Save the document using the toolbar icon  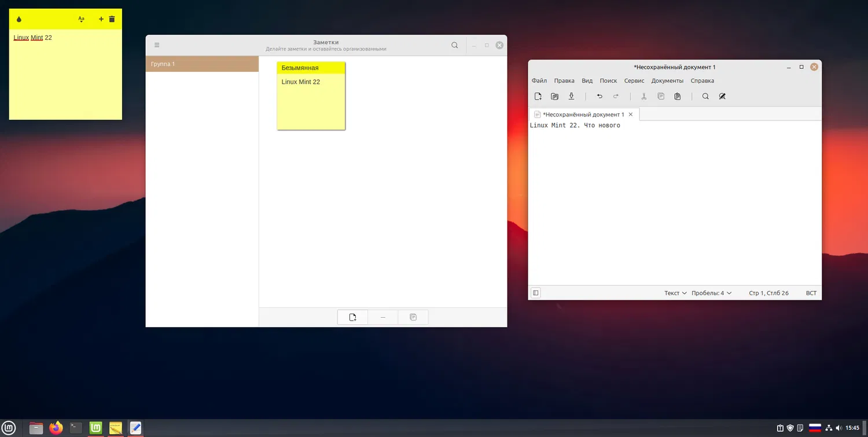click(x=572, y=97)
